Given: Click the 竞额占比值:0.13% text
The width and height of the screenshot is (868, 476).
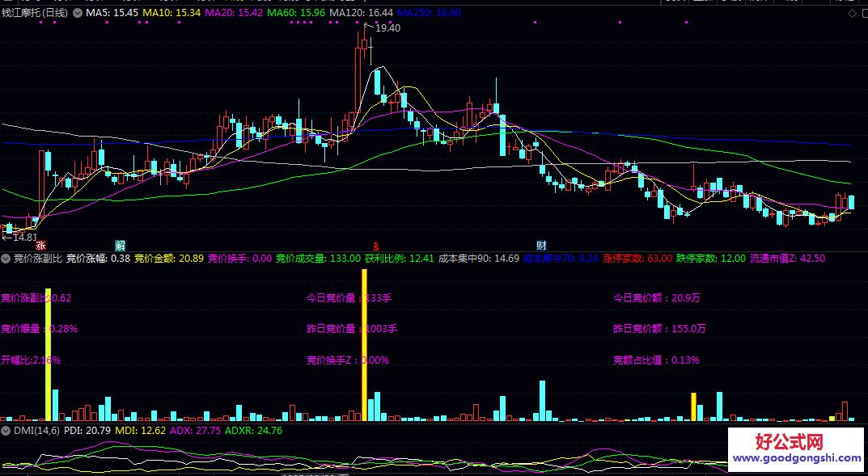Looking at the screenshot, I should 657,360.
